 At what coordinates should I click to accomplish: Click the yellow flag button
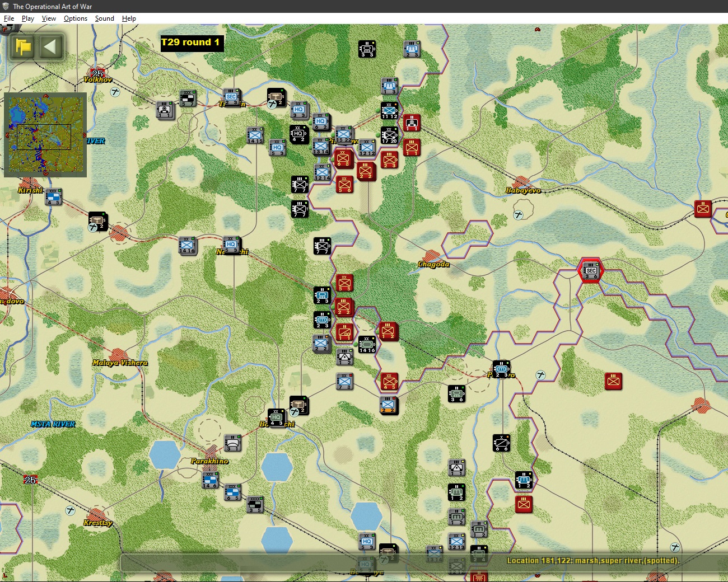[23, 46]
